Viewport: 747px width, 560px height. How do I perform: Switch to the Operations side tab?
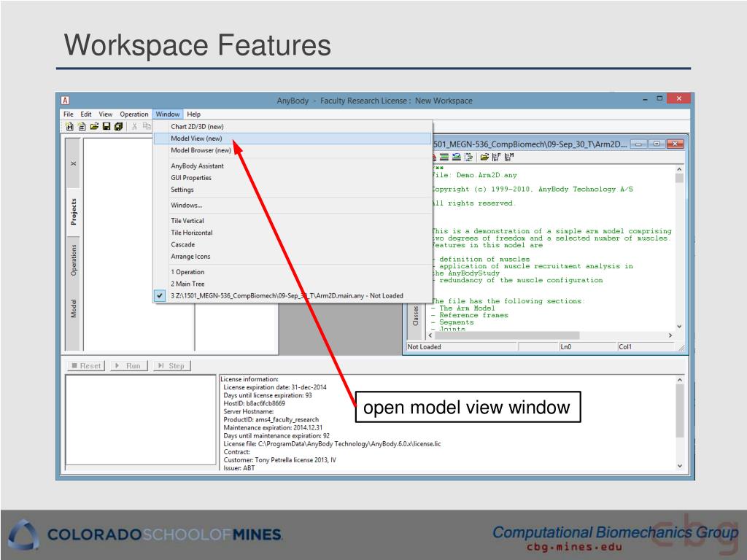[x=74, y=260]
